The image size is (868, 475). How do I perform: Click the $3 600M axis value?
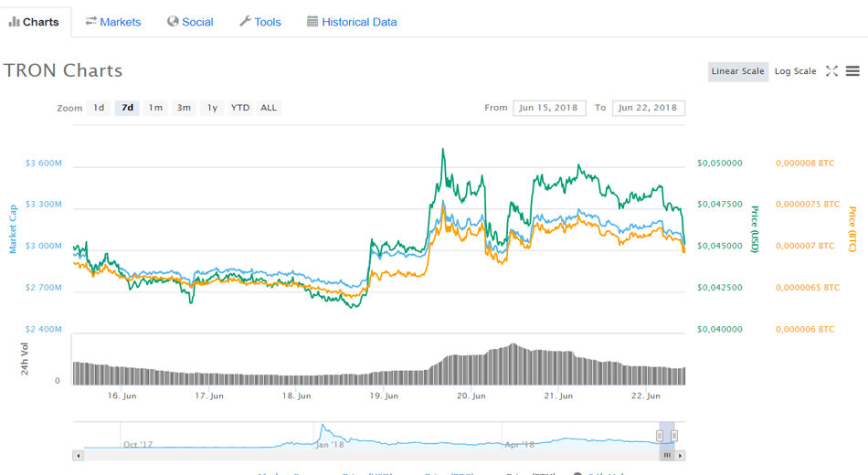43,164
